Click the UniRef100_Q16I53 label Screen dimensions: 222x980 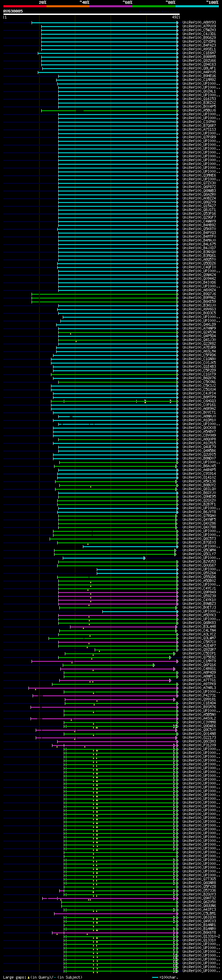pyautogui.click(x=199, y=99)
